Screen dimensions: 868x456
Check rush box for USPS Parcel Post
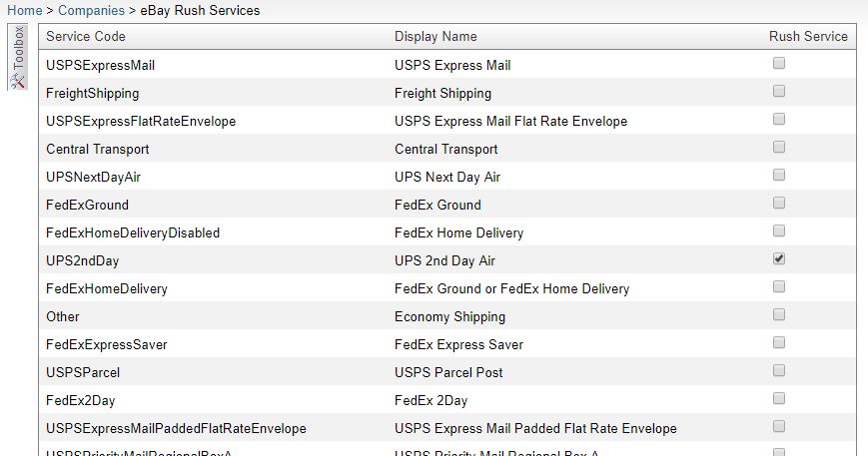click(779, 370)
